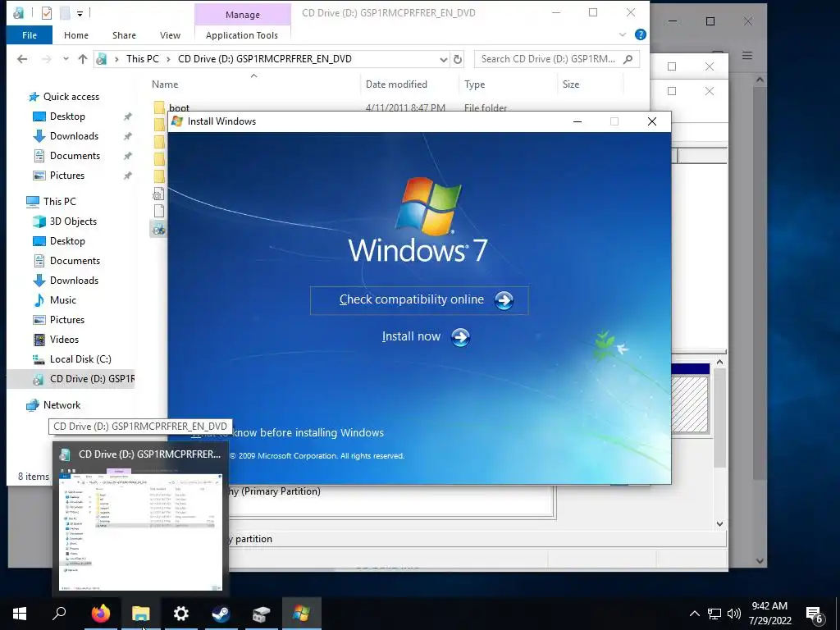Click the scroll up arrow in disk panel
The height and width of the screenshot is (630, 840).
tap(719, 363)
